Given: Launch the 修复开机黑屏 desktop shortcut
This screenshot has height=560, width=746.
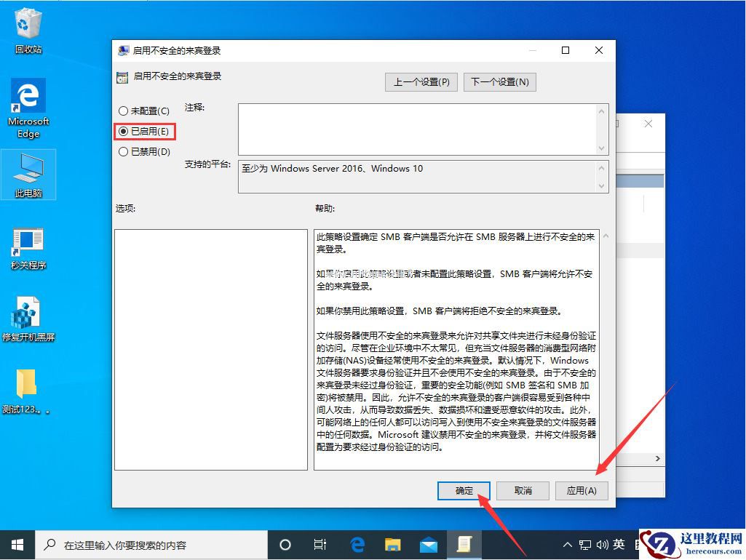Looking at the screenshot, I should tap(28, 311).
